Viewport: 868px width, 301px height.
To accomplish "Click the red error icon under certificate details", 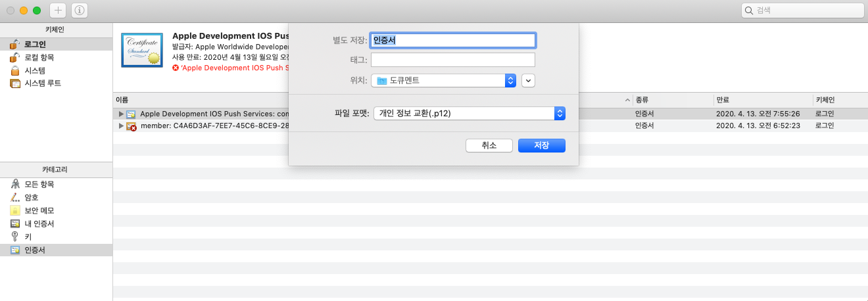I will coord(175,67).
